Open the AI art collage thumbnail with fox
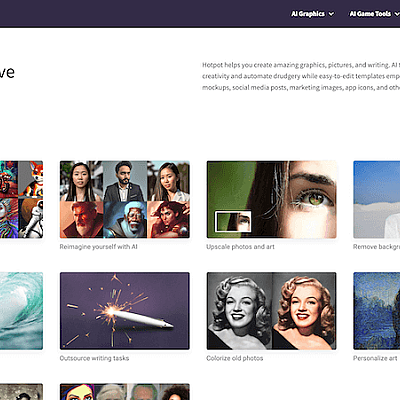 click(21, 199)
